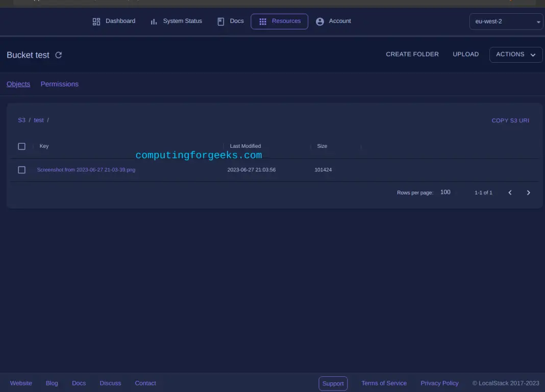
Task: Click the Account profile icon
Action: click(x=320, y=21)
